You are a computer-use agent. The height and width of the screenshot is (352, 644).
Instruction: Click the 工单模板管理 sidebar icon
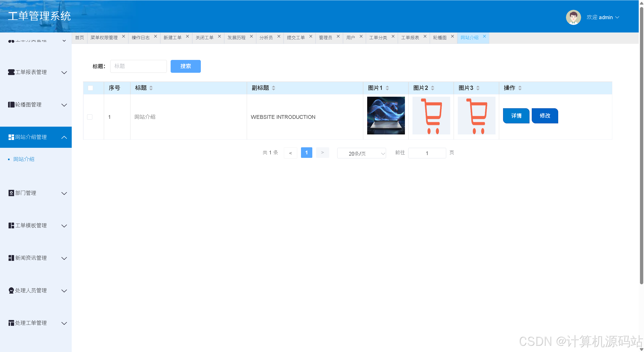click(11, 226)
